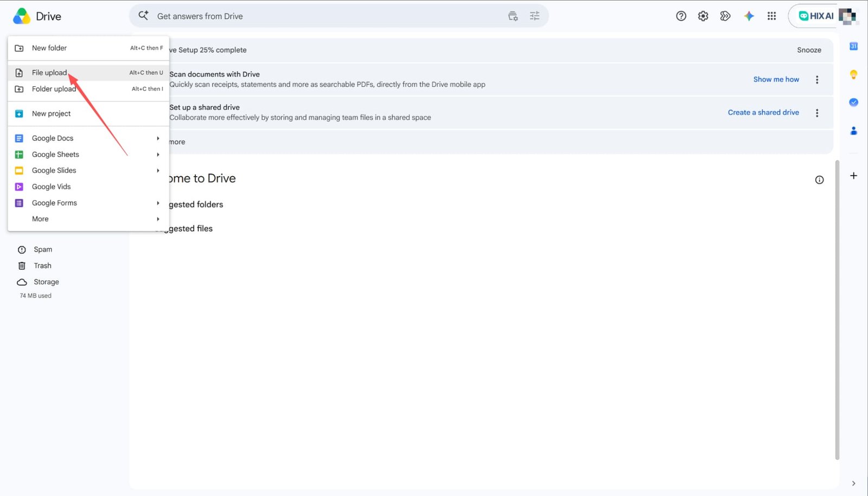Click the account profile avatar
Screen dimensions: 868x496
point(847,16)
